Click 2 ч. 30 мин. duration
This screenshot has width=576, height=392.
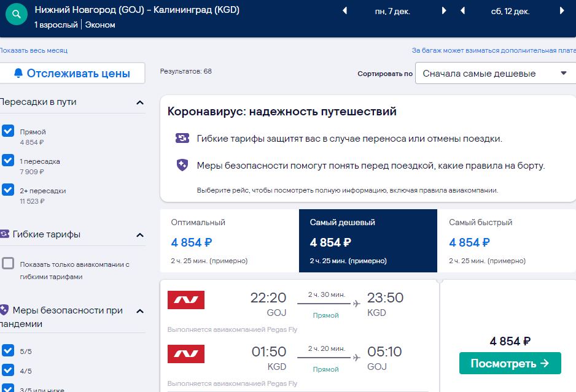[327, 294]
